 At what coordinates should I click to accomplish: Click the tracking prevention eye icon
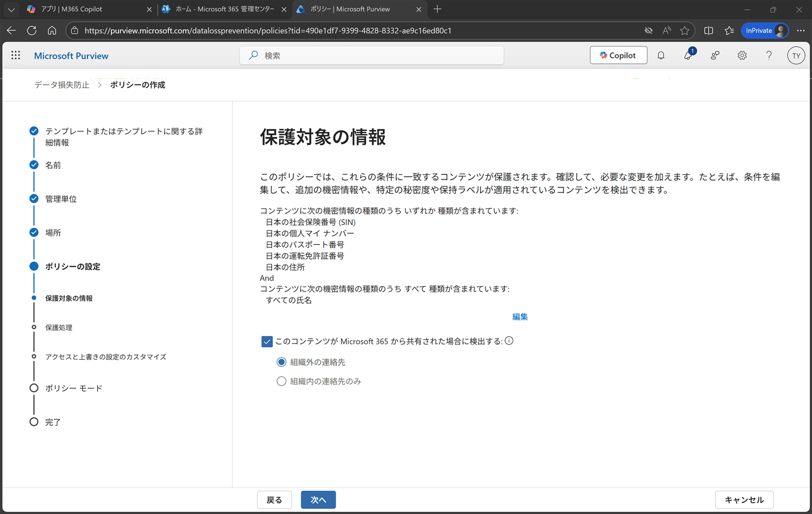[x=648, y=30]
